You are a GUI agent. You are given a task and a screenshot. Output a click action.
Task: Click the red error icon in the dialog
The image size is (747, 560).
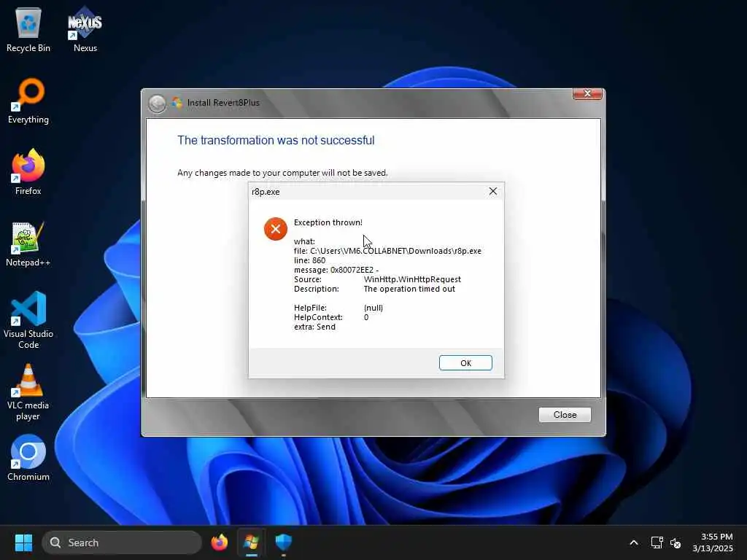[275, 229]
